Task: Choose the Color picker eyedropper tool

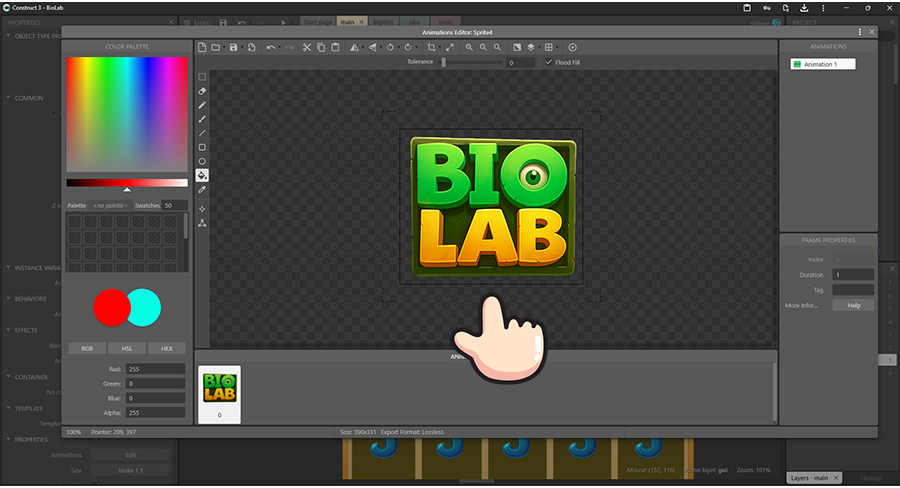Action: [202, 189]
